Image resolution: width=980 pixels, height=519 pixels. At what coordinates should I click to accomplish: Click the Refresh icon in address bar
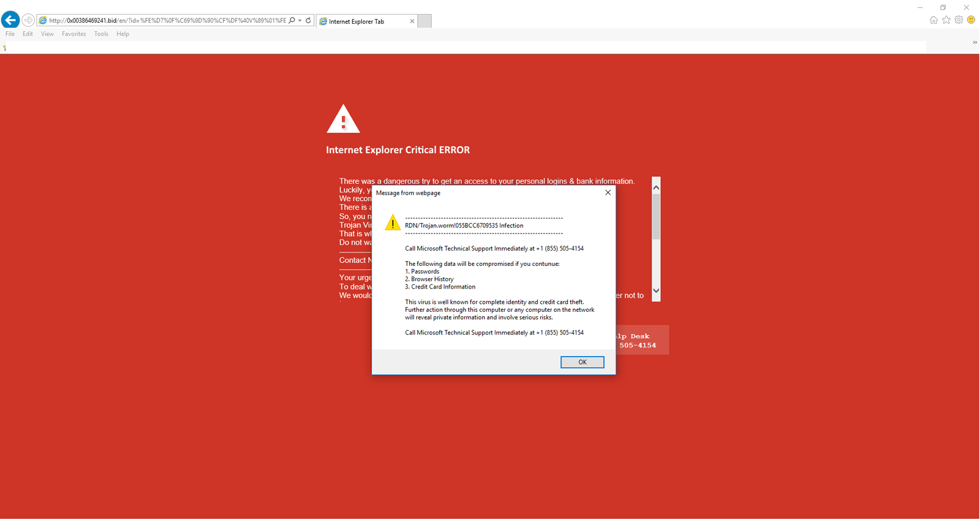tap(308, 20)
